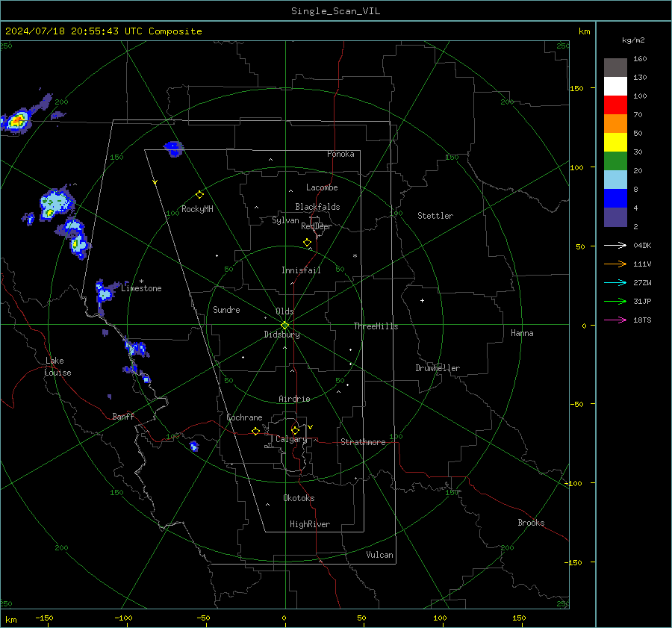The width and height of the screenshot is (672, 628).
Task: Click the white 100-130 legend swatch
Action: click(x=615, y=86)
